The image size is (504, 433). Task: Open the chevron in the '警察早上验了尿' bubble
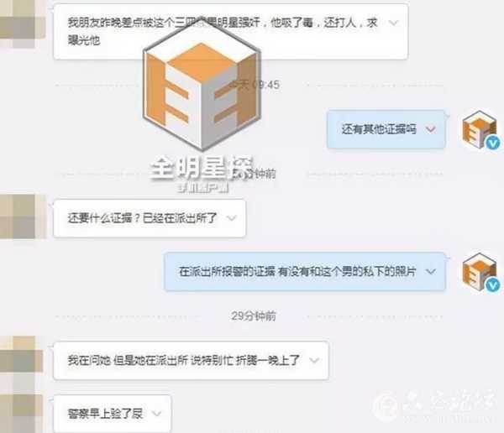coord(156,414)
